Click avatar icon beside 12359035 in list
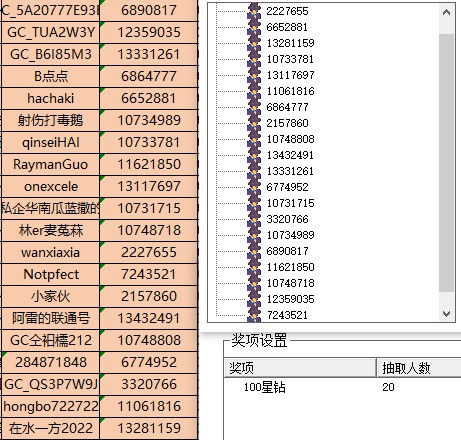Screen dimensions: 461x440 [x=254, y=299]
